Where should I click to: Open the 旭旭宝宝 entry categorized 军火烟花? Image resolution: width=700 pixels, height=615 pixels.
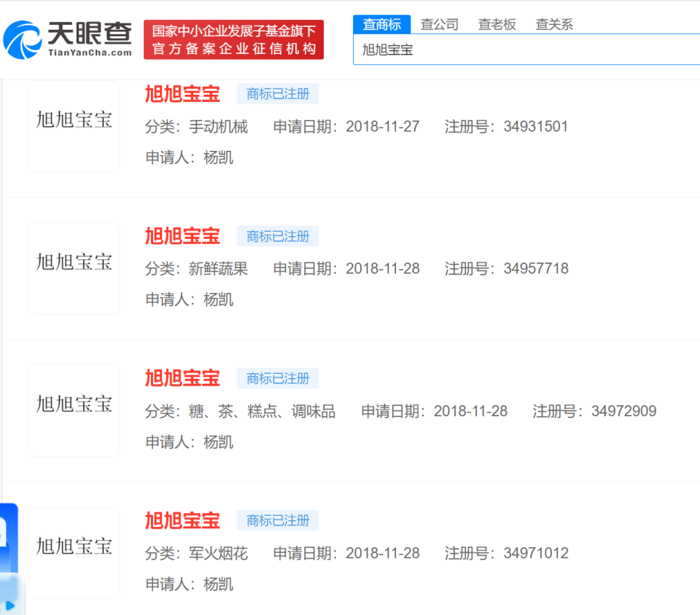point(182,520)
